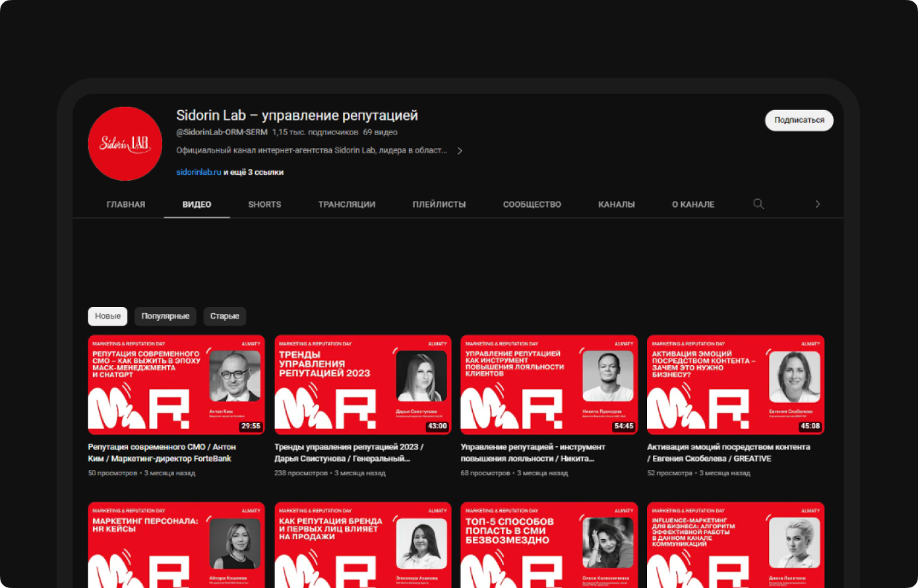Open the Как репутация бренда thumbnail

pyautogui.click(x=363, y=545)
